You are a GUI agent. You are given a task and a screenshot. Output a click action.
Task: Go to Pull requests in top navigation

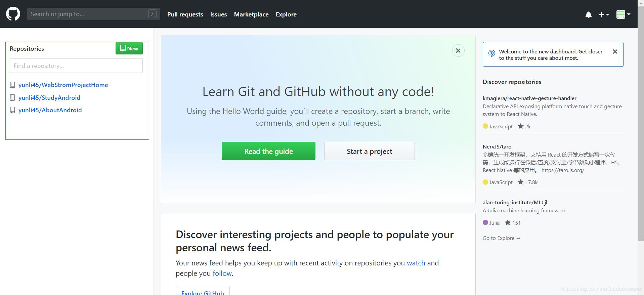click(185, 14)
